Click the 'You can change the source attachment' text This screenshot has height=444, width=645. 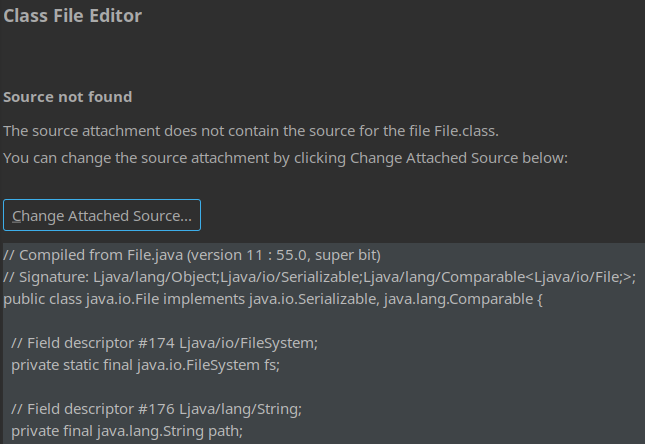pyautogui.click(x=285, y=158)
